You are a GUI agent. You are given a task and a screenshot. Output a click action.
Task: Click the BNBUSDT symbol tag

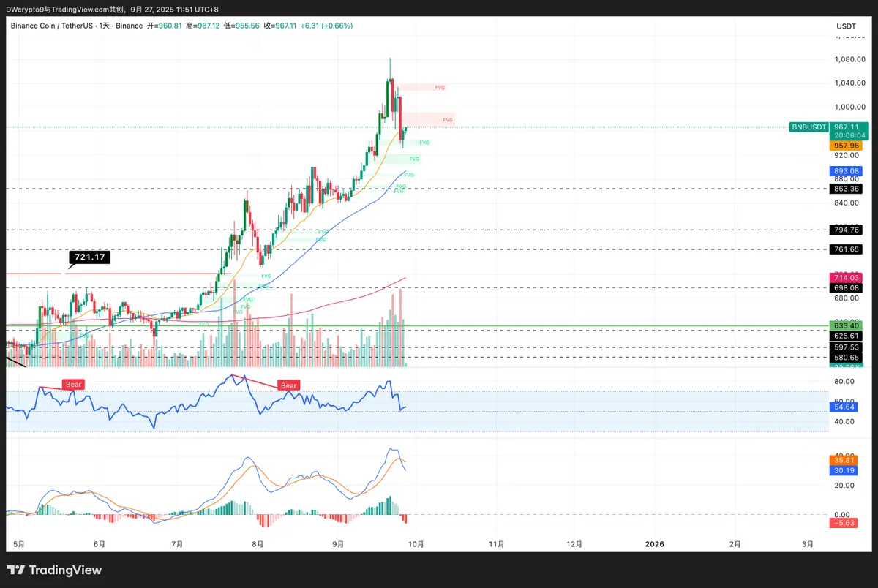[809, 127]
